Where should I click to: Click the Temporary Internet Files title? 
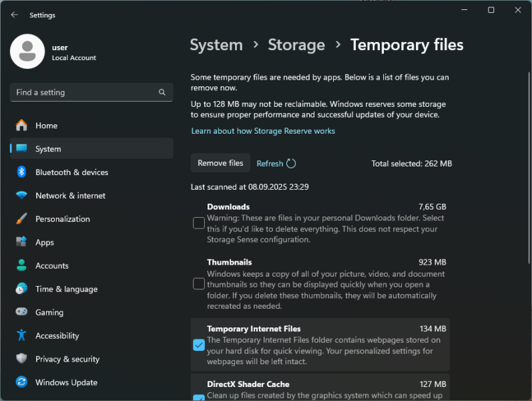(254, 329)
